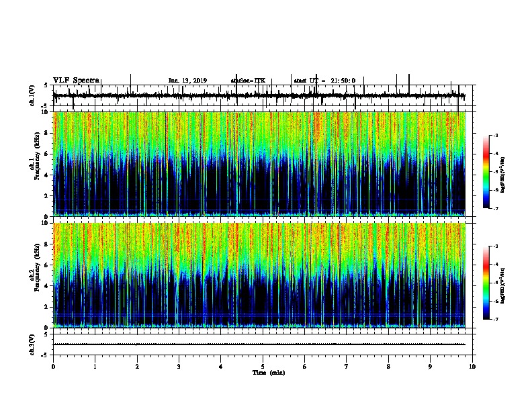The height and width of the screenshot is (411, 532).
Task: Click the "10" tick on ch.1 frequency axis
Action: (46, 112)
